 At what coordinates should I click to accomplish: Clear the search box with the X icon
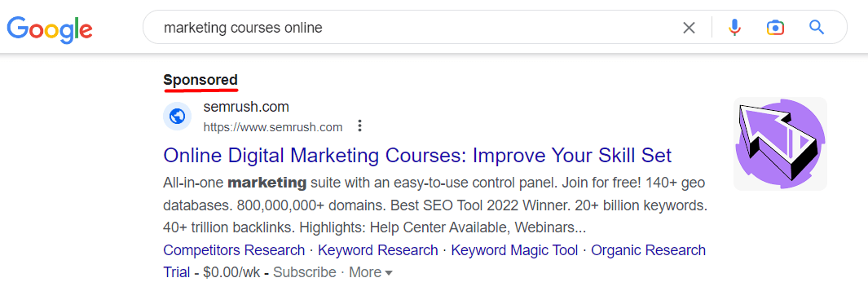click(x=689, y=28)
